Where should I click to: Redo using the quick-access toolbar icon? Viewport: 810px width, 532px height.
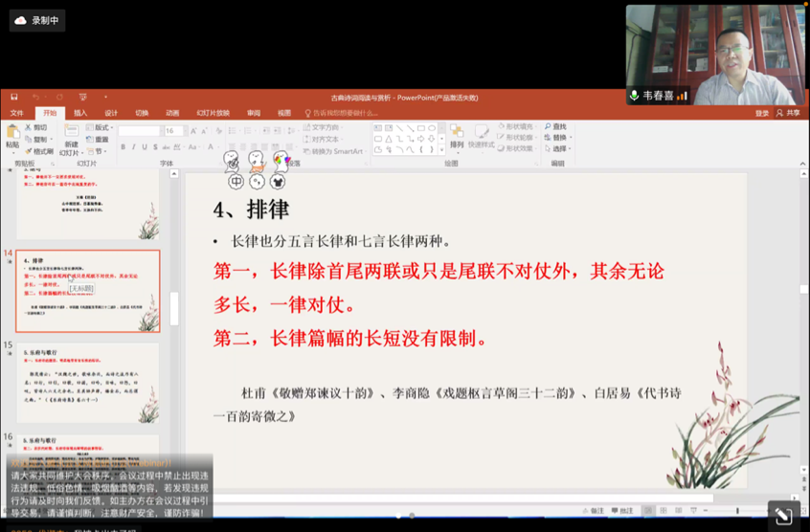59,97
